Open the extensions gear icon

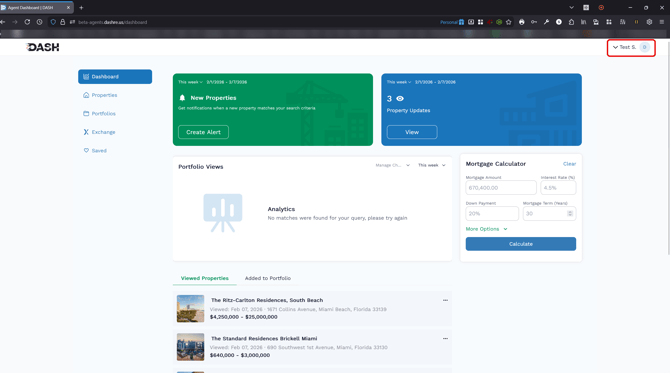tap(649, 22)
